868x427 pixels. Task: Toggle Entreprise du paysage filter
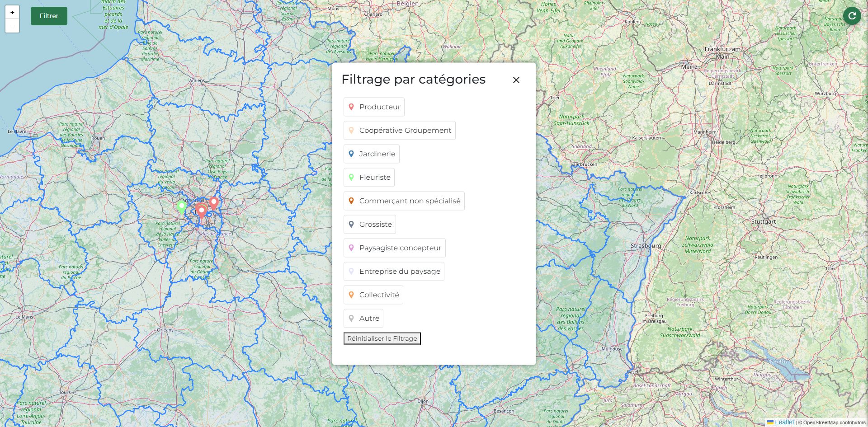pyautogui.click(x=394, y=272)
